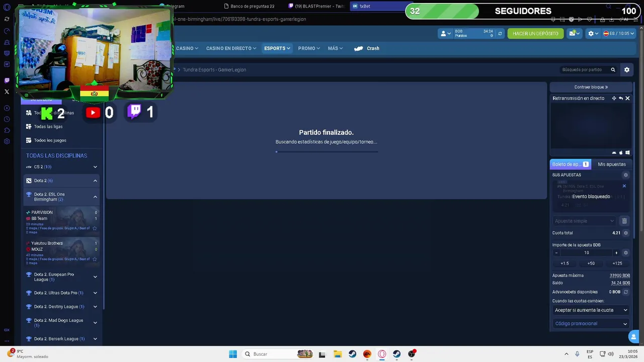Image resolution: width=644 pixels, height=362 pixels.
Task: Open the live chat support bubble
Action: tap(634, 337)
